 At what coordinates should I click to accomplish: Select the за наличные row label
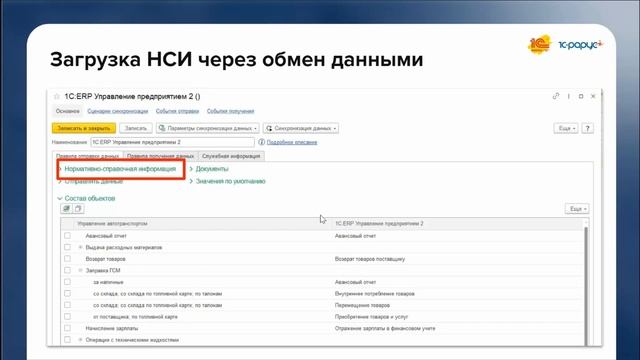108,282
